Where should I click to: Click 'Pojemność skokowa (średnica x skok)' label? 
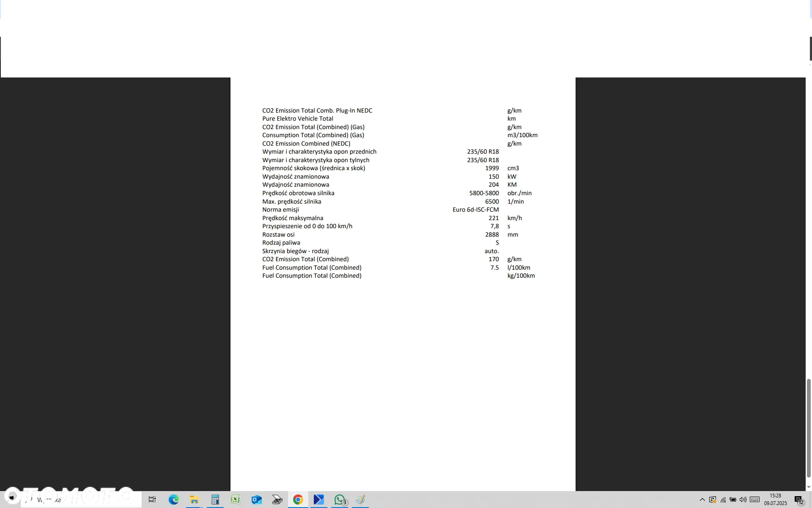click(314, 168)
